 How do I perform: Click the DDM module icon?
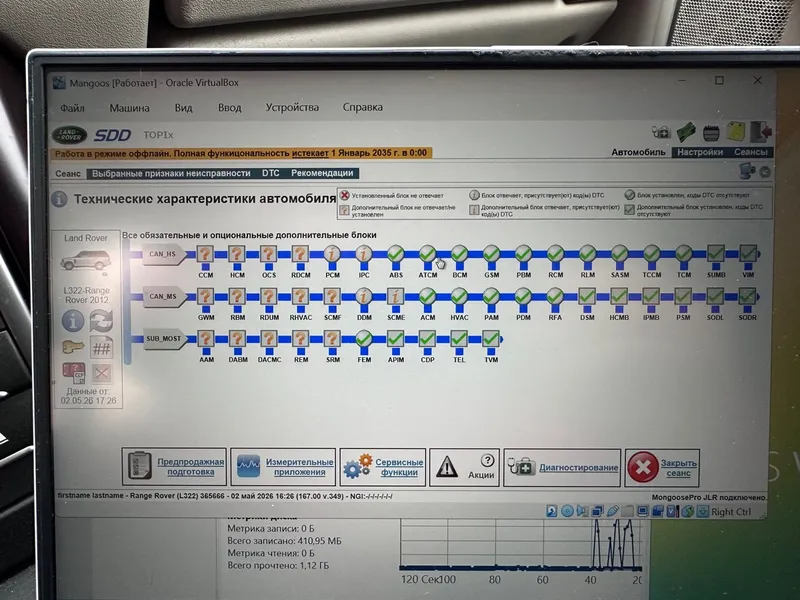coord(364,296)
